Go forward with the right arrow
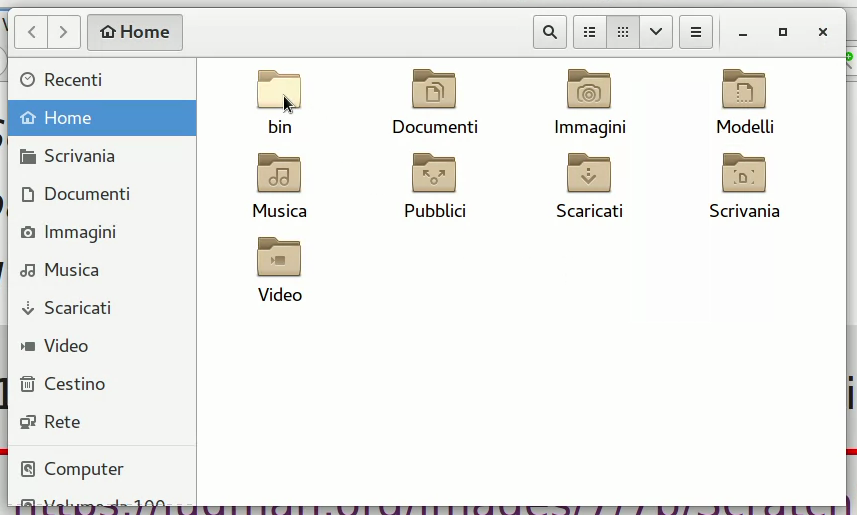The image size is (857, 515). pyautogui.click(x=64, y=32)
